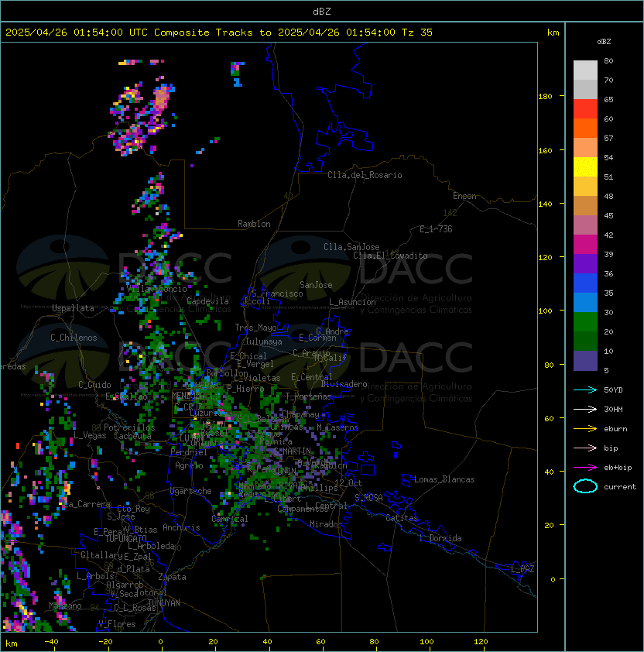The image size is (644, 652).
Task: Click the 12_Oct location label
Action: point(348,483)
